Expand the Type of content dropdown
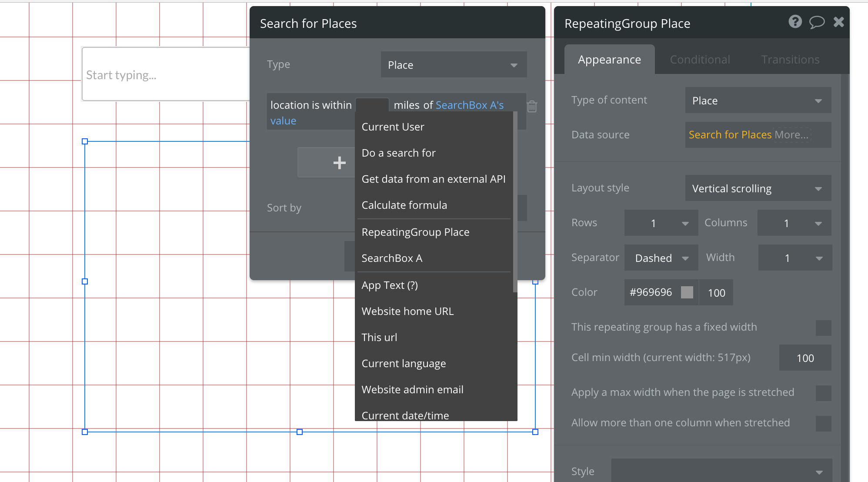Image resolution: width=868 pixels, height=482 pixels. 758,100
